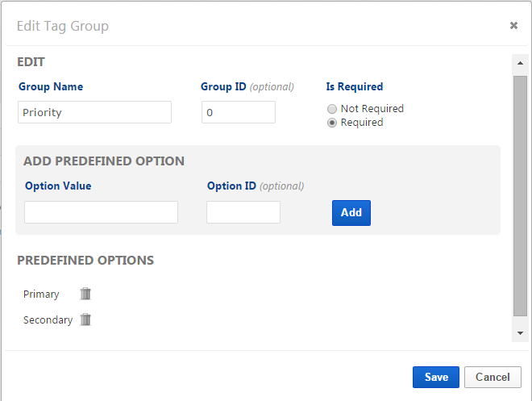Focus the empty Option Value field
Screen dimensions: 532x401
[x=101, y=212]
